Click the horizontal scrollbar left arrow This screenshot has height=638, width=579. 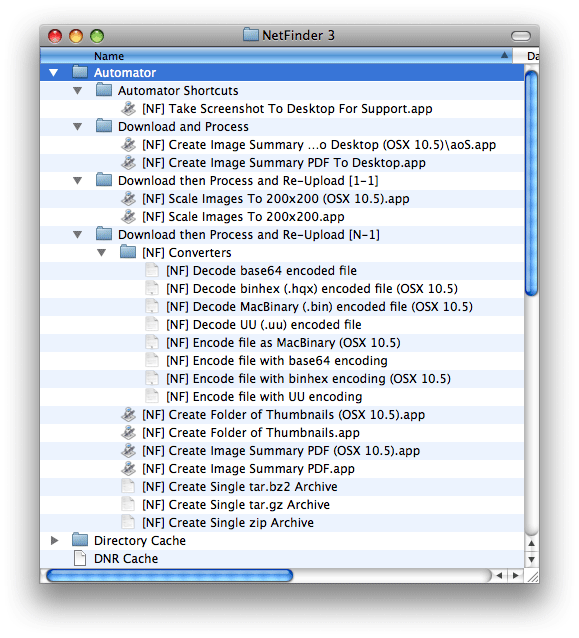500,575
